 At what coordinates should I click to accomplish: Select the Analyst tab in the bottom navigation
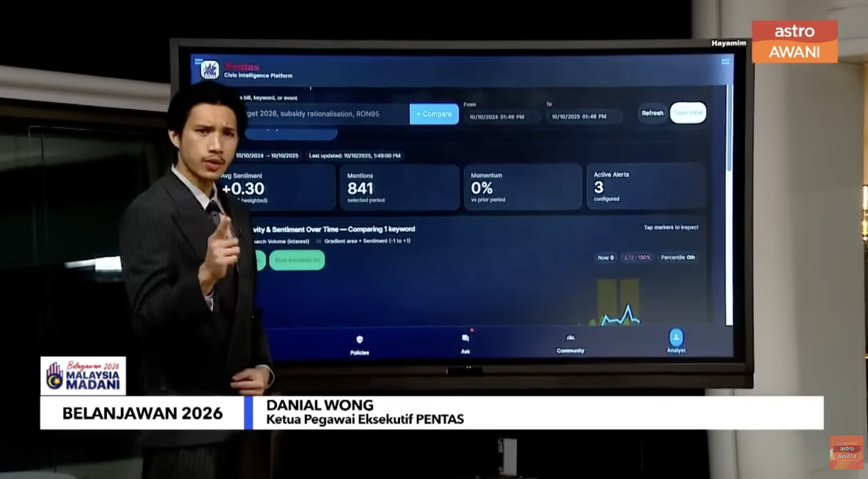coord(676,341)
